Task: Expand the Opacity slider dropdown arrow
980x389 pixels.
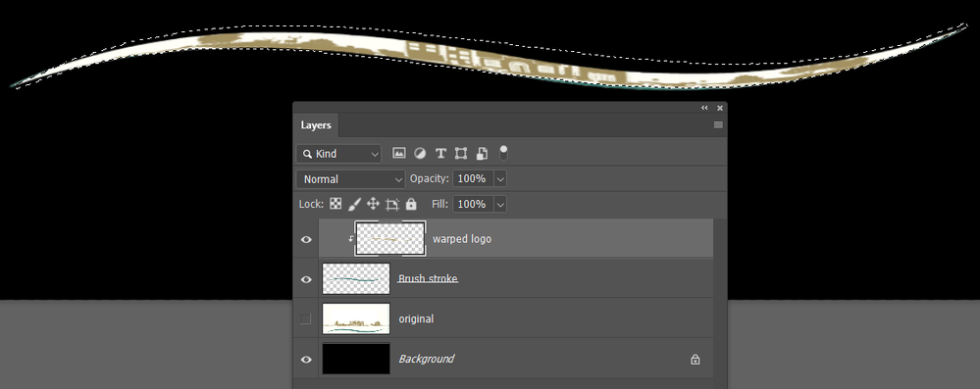Action: pyautogui.click(x=500, y=179)
